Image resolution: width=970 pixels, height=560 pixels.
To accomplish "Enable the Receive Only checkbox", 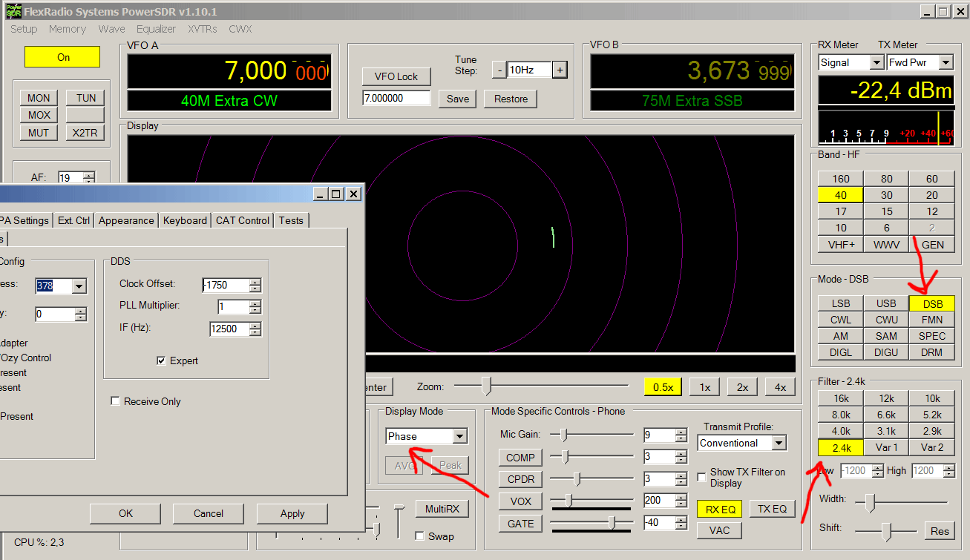I will coord(115,401).
